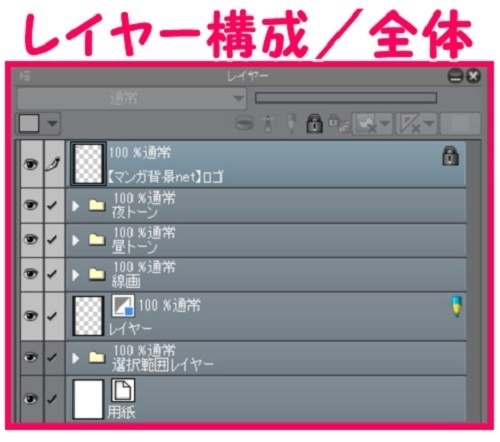Select the レイヤー layer thumbnail
Viewport: 500px width, 442px height.
[88, 316]
